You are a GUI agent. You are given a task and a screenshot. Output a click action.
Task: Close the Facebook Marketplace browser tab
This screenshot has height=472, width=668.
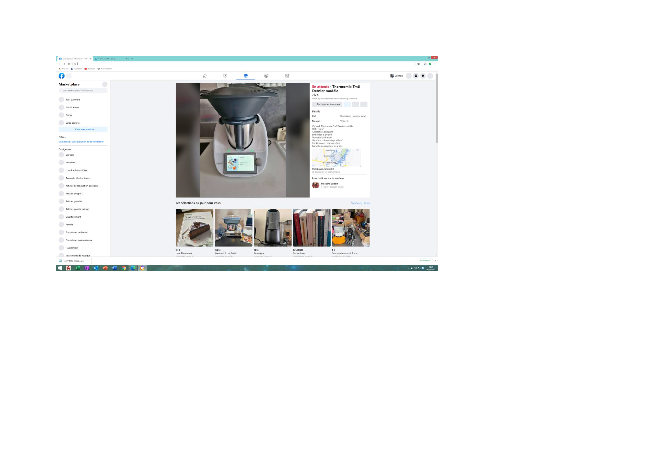tap(90, 58)
